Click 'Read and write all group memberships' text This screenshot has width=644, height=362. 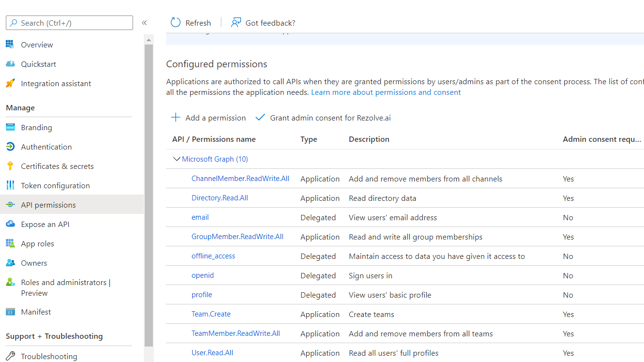tap(416, 237)
